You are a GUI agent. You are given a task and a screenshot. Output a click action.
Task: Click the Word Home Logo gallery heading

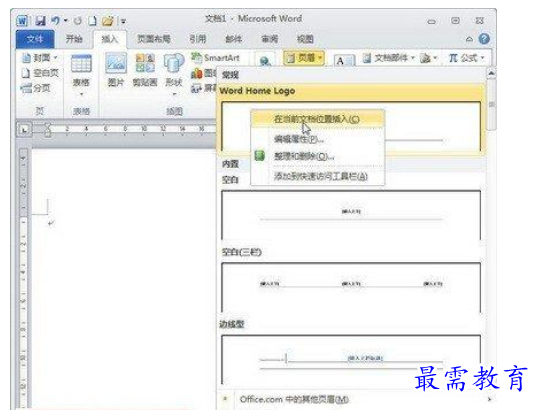coord(257,91)
